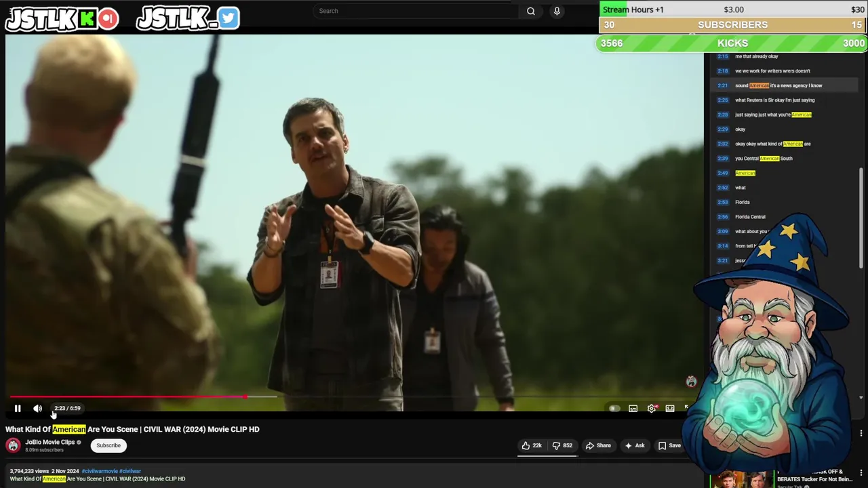The height and width of the screenshot is (488, 868).
Task: Jump to transcript line at 2:18
Action: tap(783, 71)
